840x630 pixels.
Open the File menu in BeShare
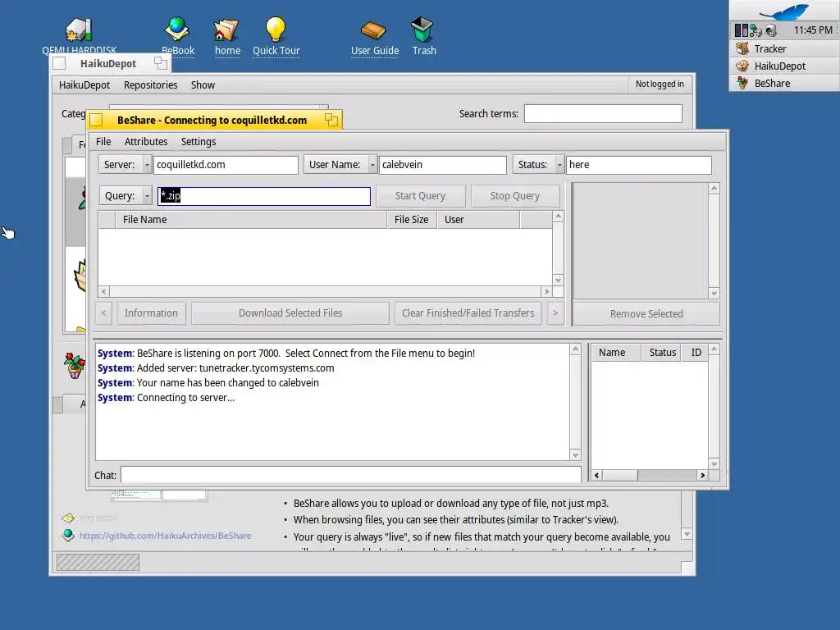103,141
